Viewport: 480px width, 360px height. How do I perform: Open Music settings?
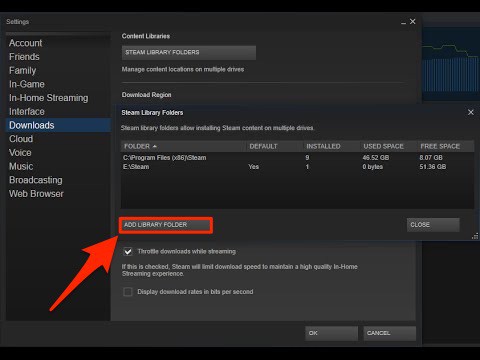tap(21, 166)
